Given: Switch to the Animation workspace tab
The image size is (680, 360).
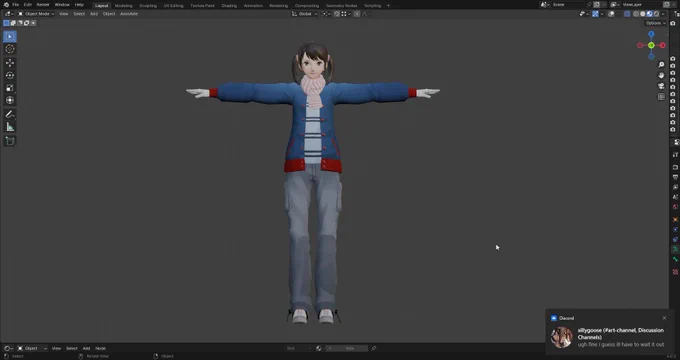Looking at the screenshot, I should point(253,6).
